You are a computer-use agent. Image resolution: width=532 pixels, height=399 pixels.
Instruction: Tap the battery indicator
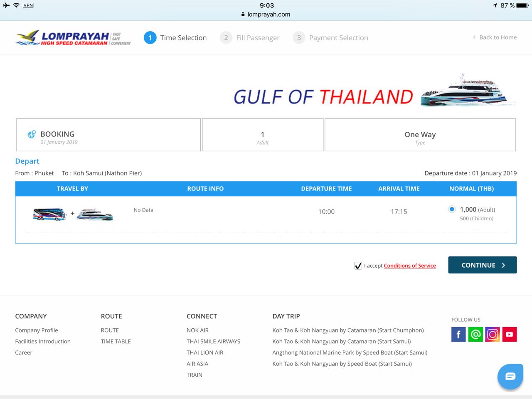pos(523,5)
